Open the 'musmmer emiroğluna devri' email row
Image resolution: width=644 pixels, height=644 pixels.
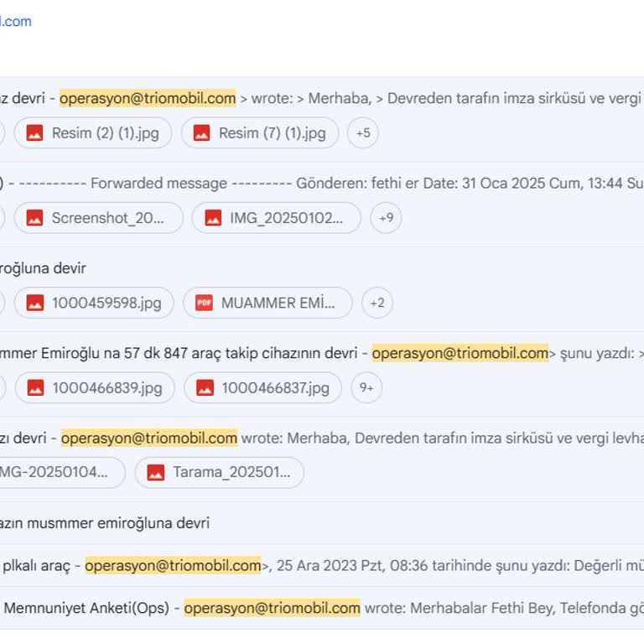(x=109, y=523)
